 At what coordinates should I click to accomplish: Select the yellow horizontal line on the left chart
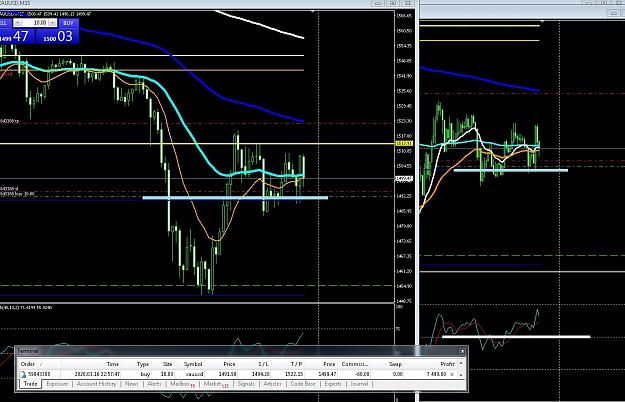[197, 143]
